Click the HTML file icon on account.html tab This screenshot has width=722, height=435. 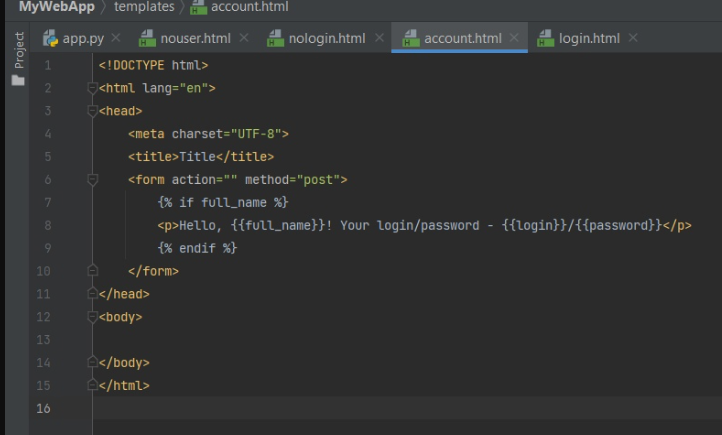[411, 39]
